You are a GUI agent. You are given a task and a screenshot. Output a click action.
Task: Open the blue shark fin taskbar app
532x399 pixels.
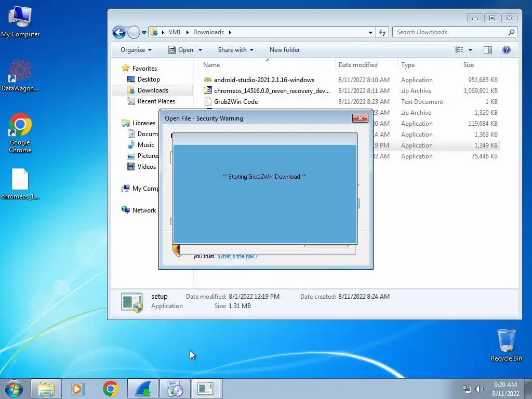142,389
